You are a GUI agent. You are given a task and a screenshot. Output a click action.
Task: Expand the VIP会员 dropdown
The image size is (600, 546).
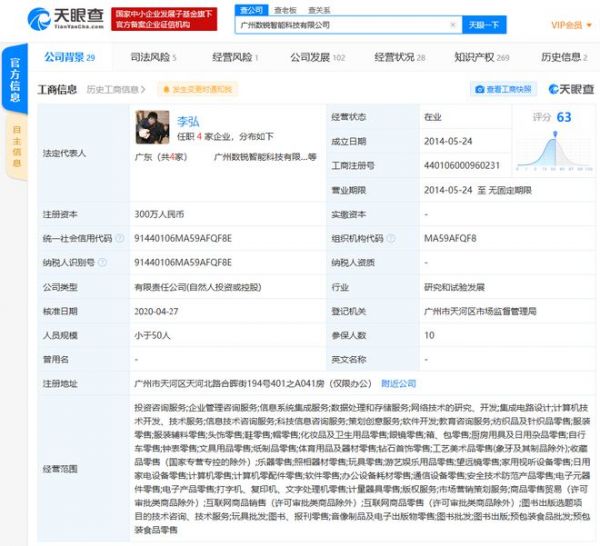coord(570,24)
